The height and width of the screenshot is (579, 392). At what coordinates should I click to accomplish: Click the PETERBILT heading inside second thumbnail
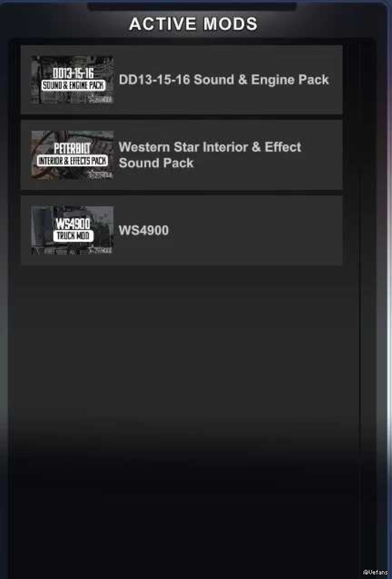point(72,148)
